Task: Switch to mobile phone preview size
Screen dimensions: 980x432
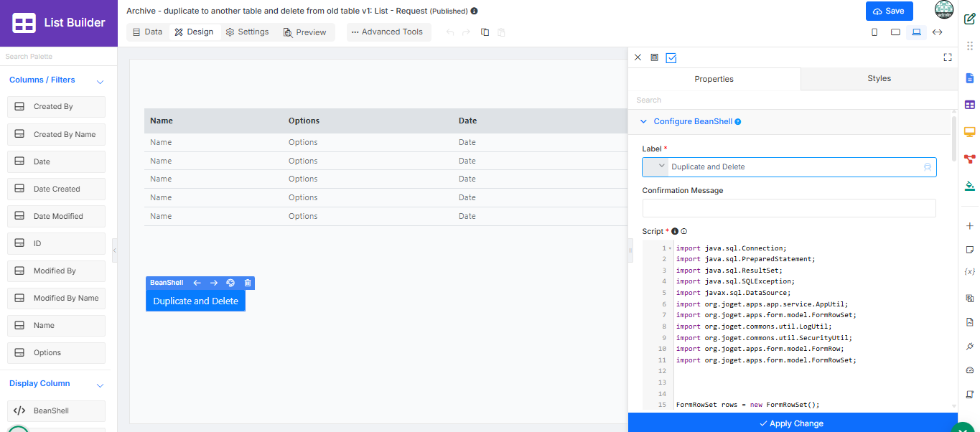Action: pos(874,32)
